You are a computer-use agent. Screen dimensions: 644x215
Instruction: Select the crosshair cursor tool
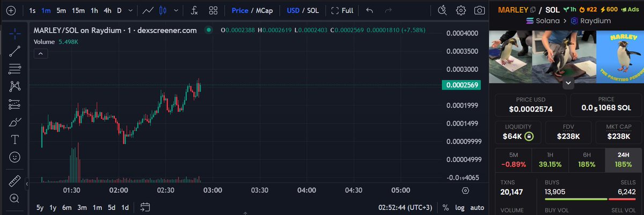click(15, 33)
